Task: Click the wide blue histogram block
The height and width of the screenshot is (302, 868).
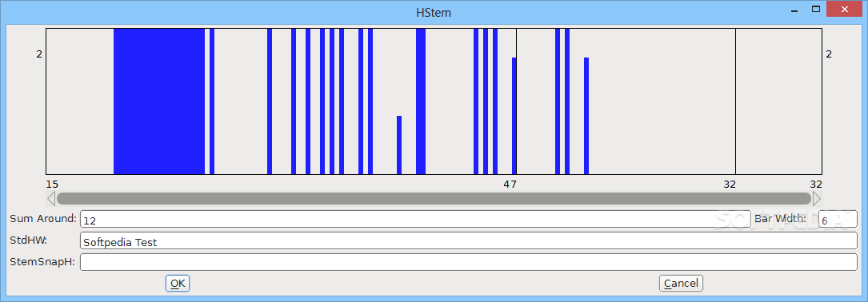Action: coord(159,101)
